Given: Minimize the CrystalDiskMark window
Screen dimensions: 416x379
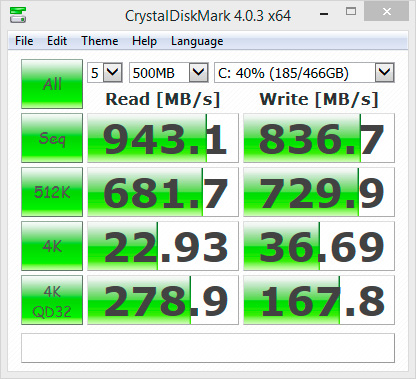Looking at the screenshot, I should tap(324, 14).
